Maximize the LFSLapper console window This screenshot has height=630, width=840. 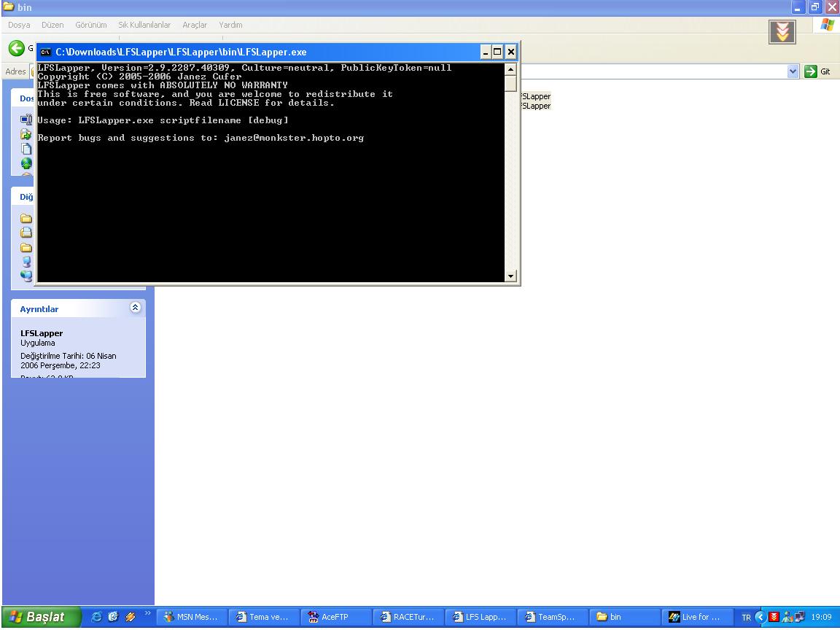(497, 52)
